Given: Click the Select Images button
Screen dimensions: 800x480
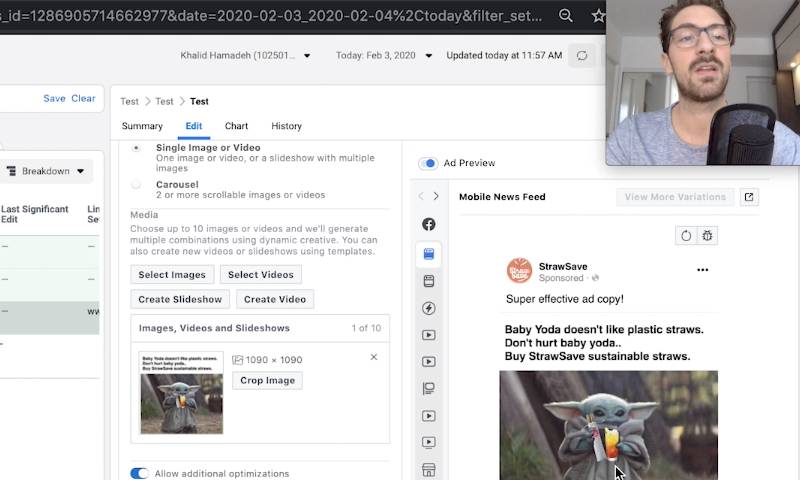Looking at the screenshot, I should point(172,274).
